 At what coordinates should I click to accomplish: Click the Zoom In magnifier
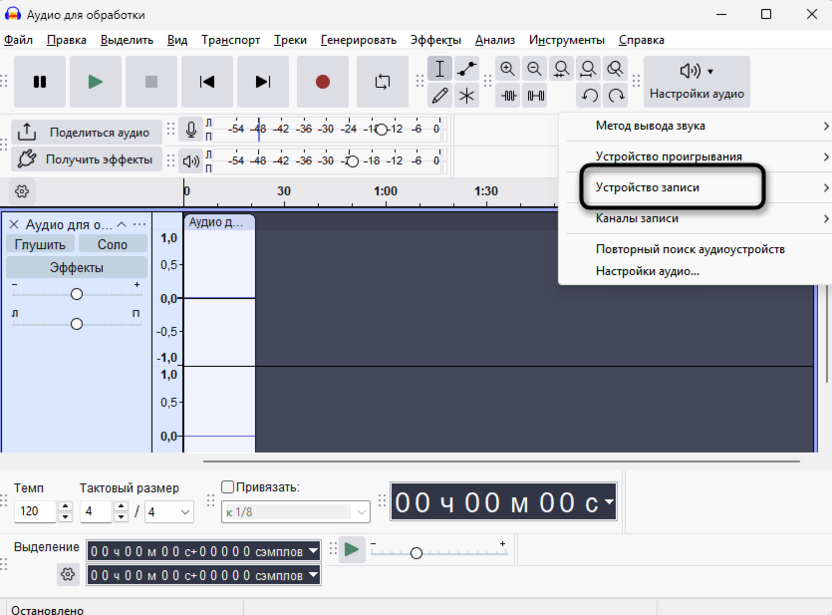coord(508,68)
